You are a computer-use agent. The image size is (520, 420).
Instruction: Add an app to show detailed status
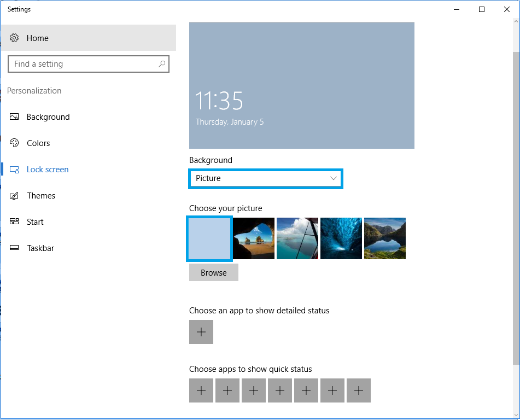pos(201,332)
